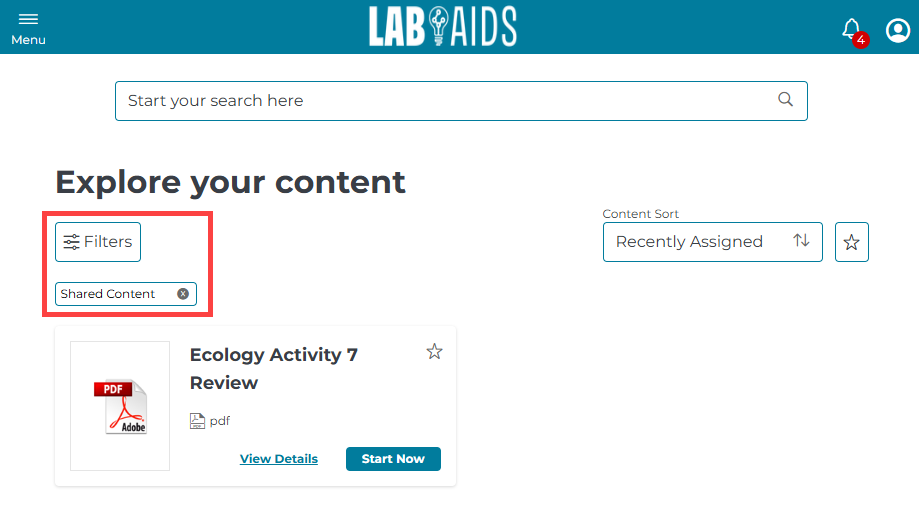
Task: Click the search magnifier icon
Action: point(785,100)
